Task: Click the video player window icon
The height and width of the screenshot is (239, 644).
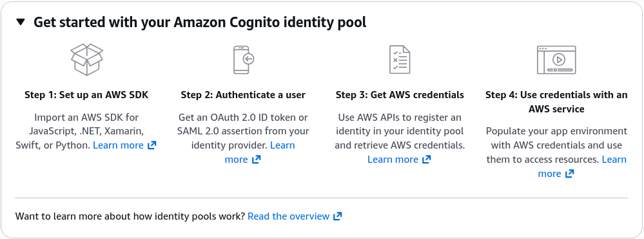Action: (x=556, y=60)
